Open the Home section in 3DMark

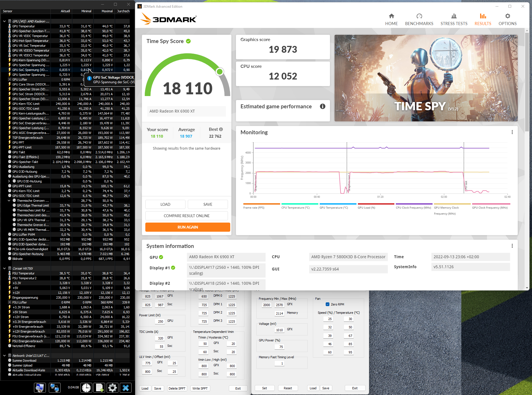[391, 19]
